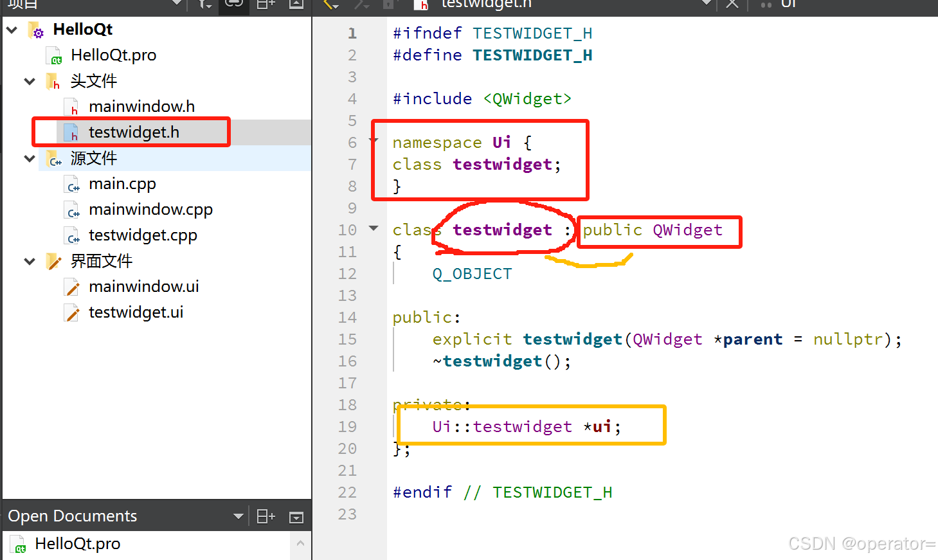Image resolution: width=938 pixels, height=560 pixels.
Task: Click the 源文件 C++ folder icon
Action: 54,159
